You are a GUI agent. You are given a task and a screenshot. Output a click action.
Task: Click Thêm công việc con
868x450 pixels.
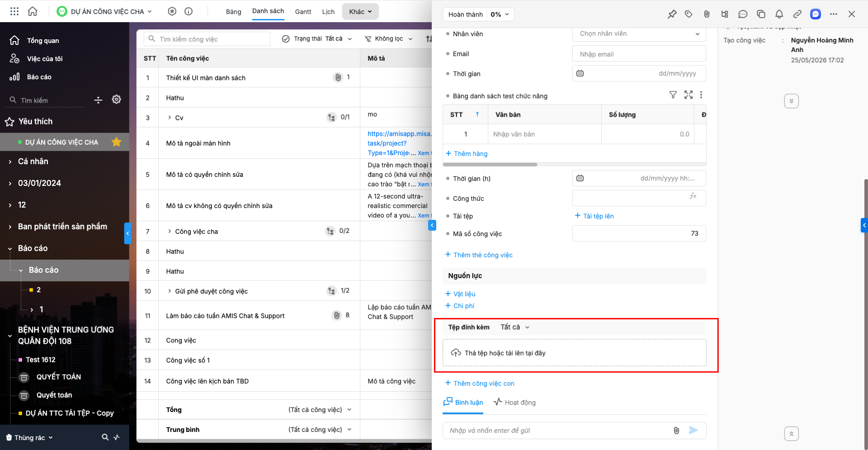(480, 384)
